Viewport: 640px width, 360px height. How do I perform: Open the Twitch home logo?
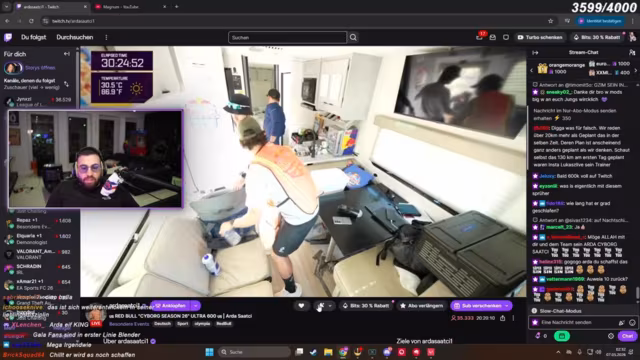pyautogui.click(x=8, y=38)
